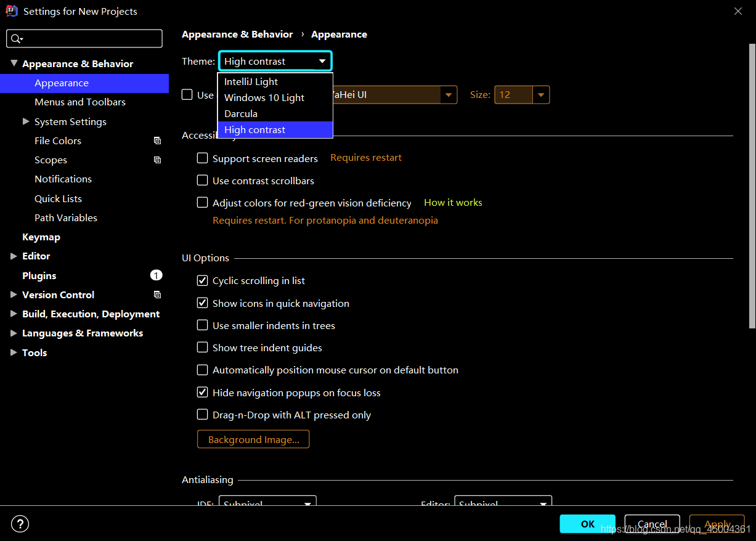Open Plugins settings page
This screenshot has height=541, width=756.
tap(39, 275)
